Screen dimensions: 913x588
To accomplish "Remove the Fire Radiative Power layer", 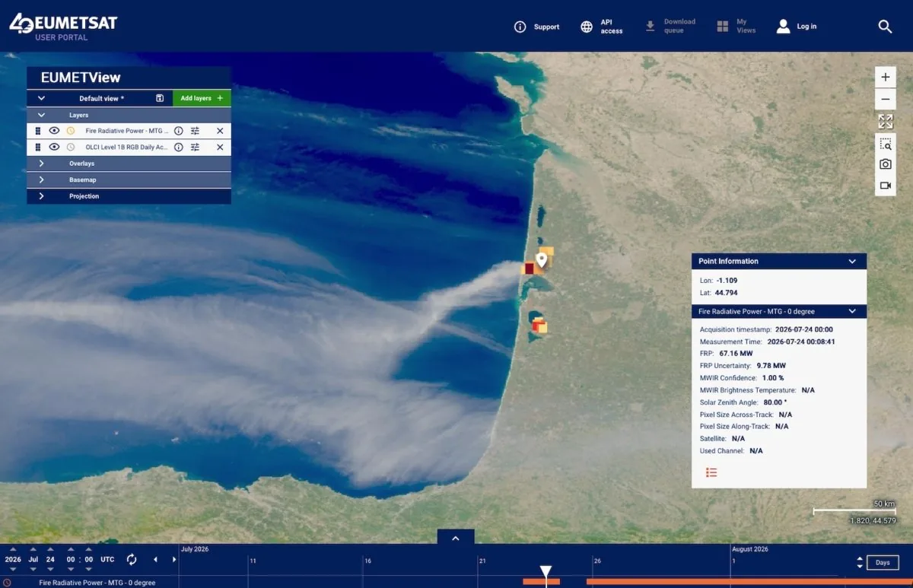I will click(x=220, y=131).
